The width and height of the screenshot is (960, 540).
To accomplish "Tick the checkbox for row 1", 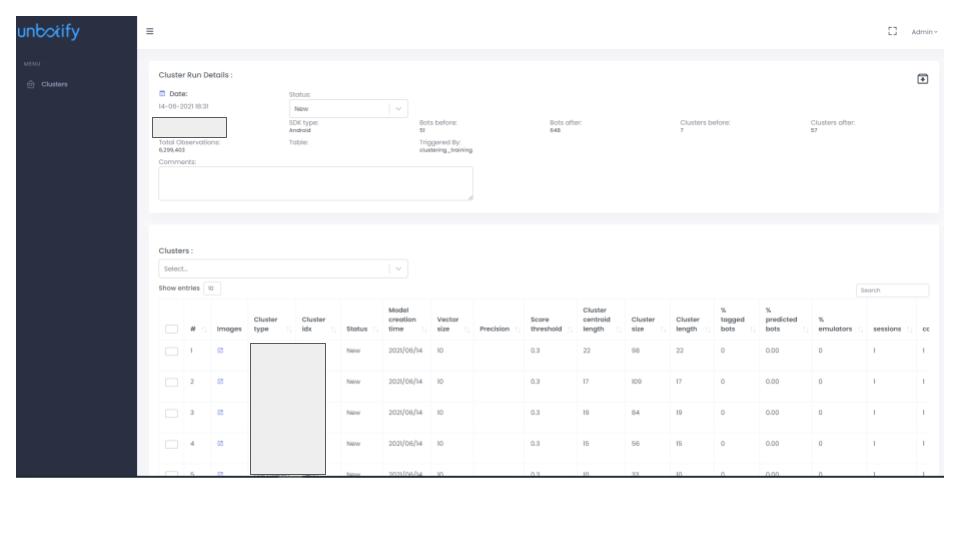I will point(171,351).
